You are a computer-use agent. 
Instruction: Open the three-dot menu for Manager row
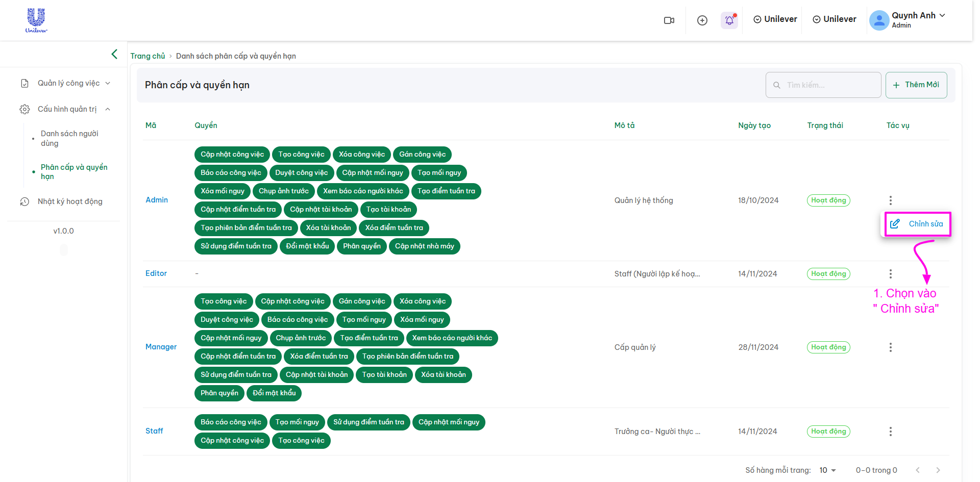point(890,347)
